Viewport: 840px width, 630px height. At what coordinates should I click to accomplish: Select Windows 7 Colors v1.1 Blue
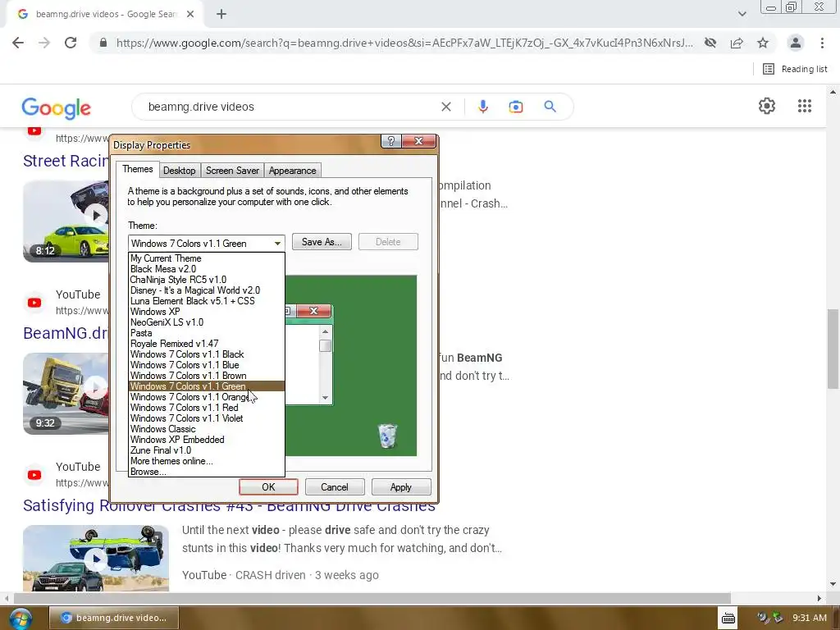tap(206, 365)
